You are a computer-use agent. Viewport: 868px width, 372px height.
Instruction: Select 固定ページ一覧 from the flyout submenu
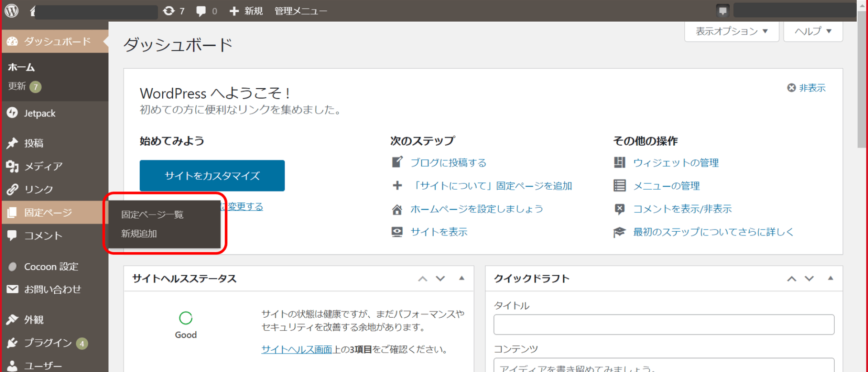pyautogui.click(x=152, y=215)
